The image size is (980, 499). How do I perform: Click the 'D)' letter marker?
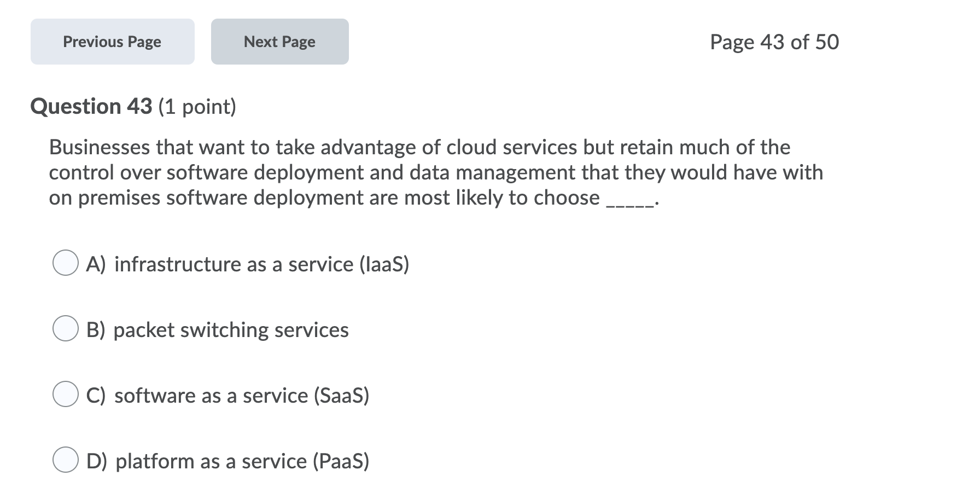click(x=96, y=461)
